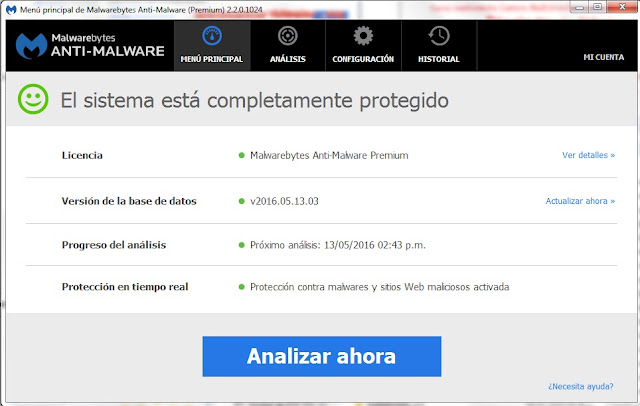Open the CONFIGURACIÓN tab label
This screenshot has width=640, height=406.
(x=363, y=59)
